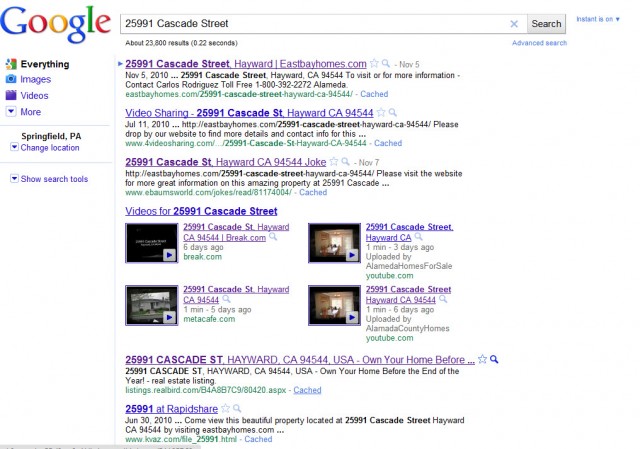The width and height of the screenshot is (640, 449).
Task: Open Change location link
Action: [50, 148]
